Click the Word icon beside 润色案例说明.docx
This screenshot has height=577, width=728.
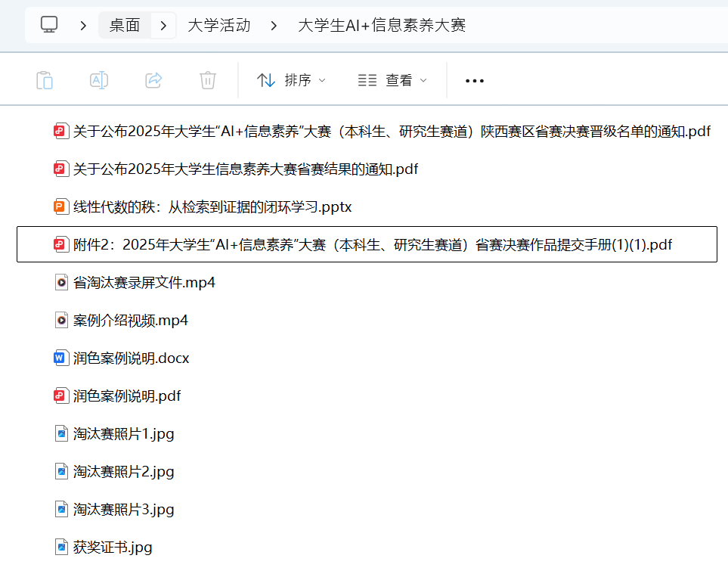coord(61,358)
